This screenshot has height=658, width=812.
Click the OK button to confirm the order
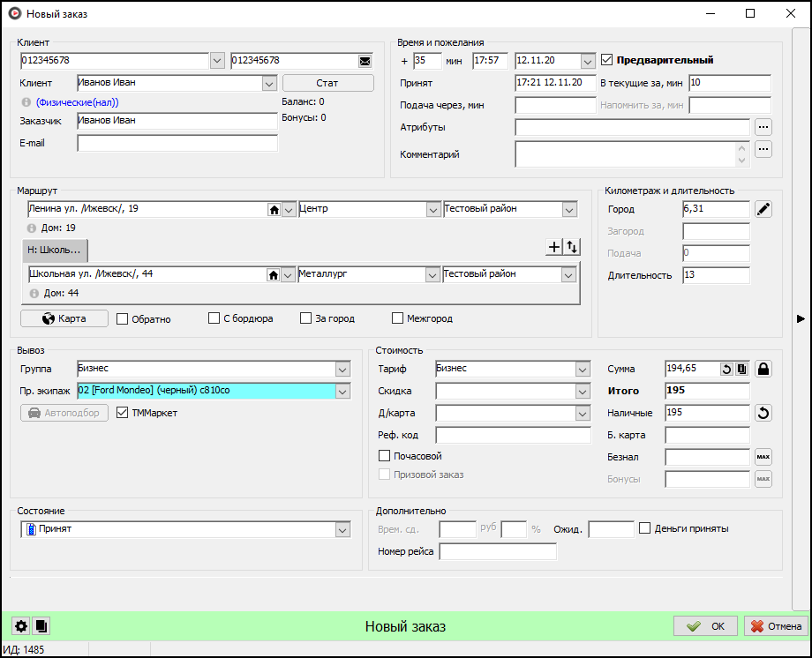705,626
